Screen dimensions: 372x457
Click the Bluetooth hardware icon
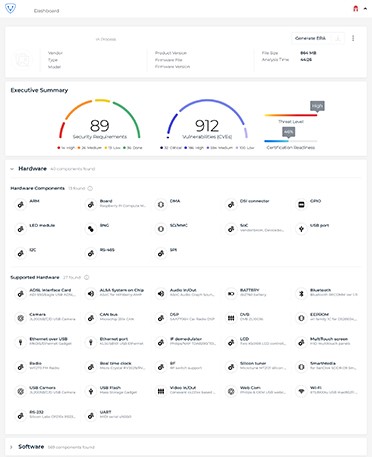301,294
